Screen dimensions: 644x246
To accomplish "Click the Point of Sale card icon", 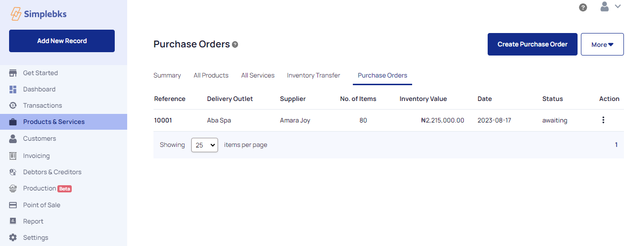I will point(13,205).
